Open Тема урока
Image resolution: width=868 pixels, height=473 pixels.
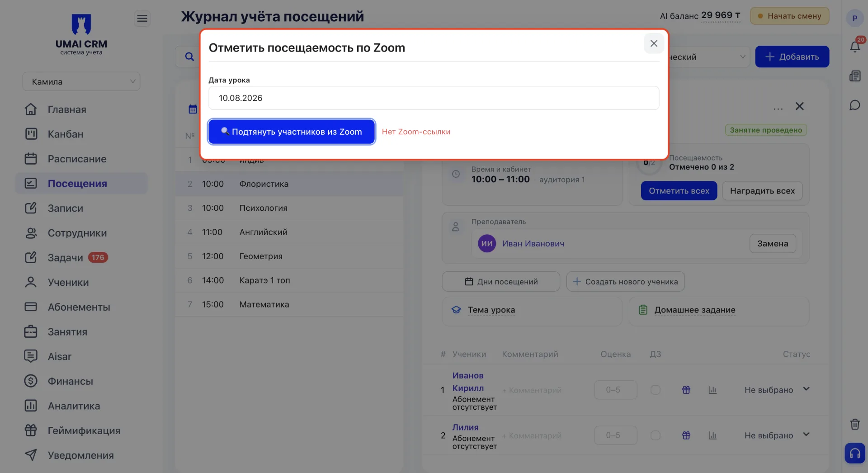(x=491, y=310)
